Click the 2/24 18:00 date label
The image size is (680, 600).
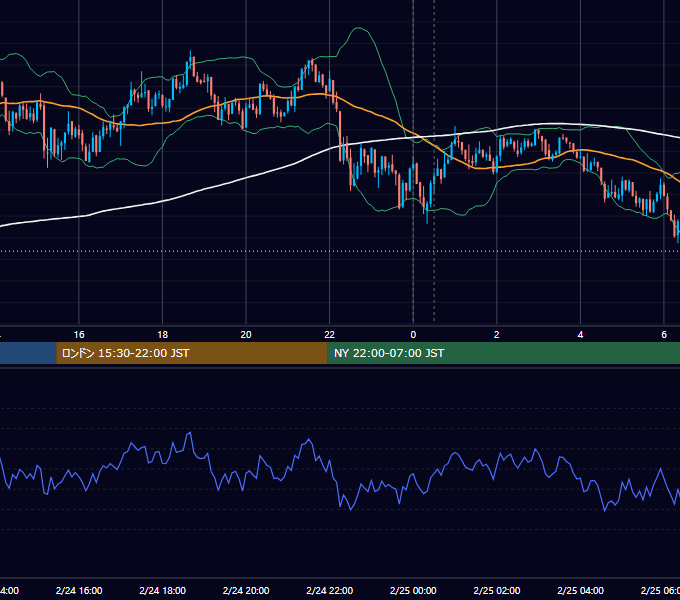point(163,590)
